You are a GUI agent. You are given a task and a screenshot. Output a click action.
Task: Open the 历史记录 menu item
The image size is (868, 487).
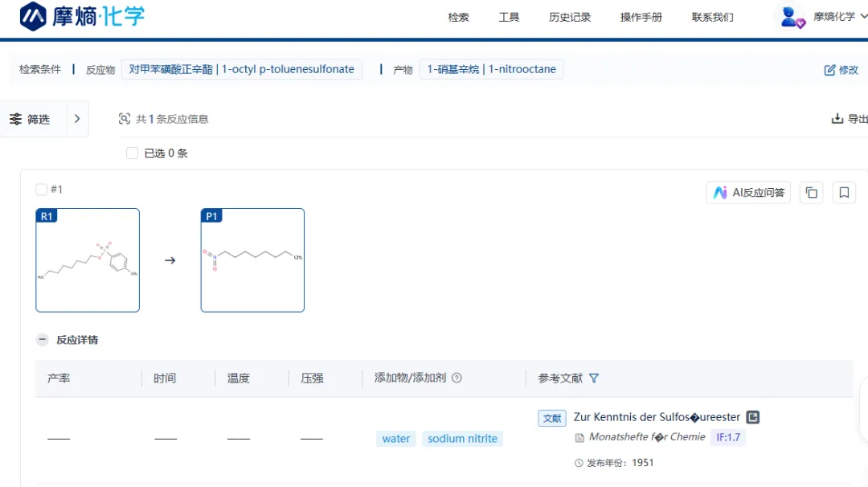pos(570,17)
